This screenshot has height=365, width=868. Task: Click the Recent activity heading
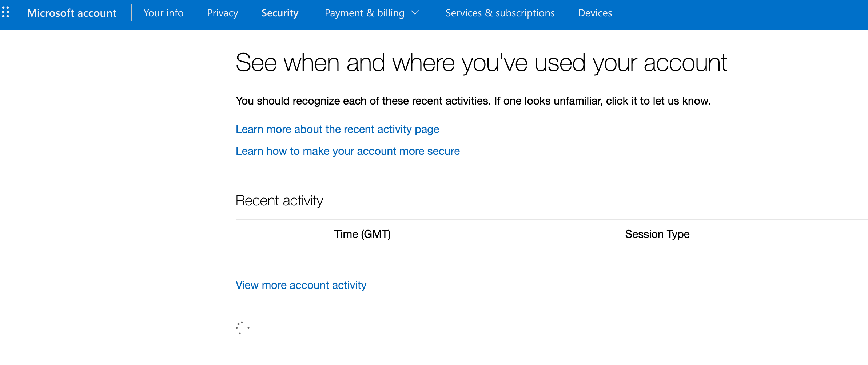click(279, 201)
